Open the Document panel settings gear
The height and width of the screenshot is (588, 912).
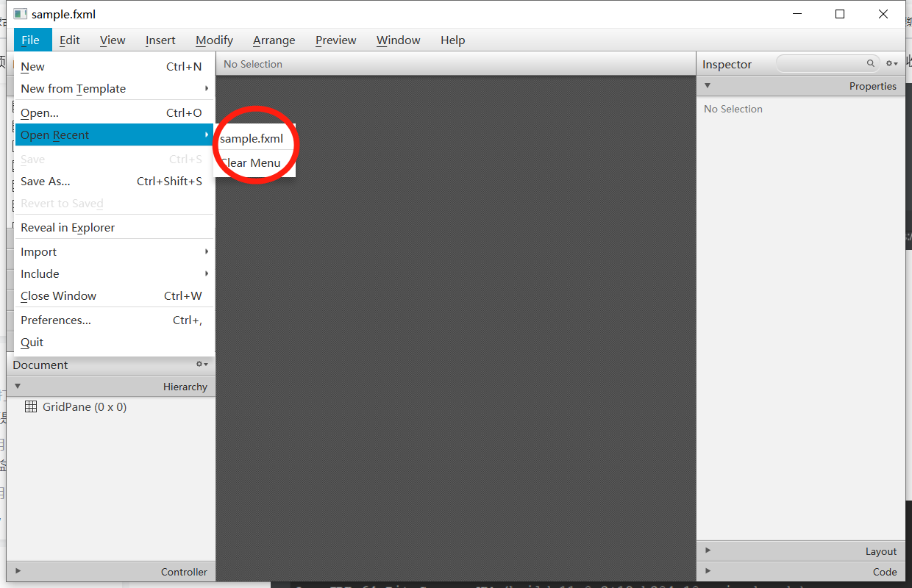200,364
